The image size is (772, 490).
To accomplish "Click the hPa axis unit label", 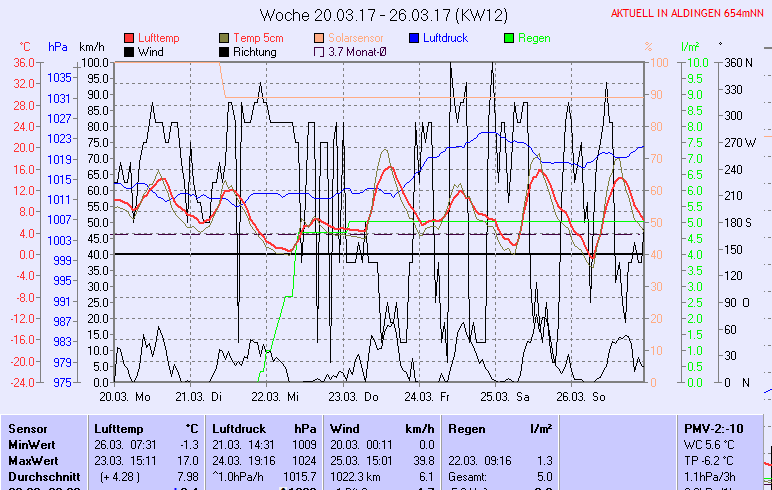I will (59, 47).
